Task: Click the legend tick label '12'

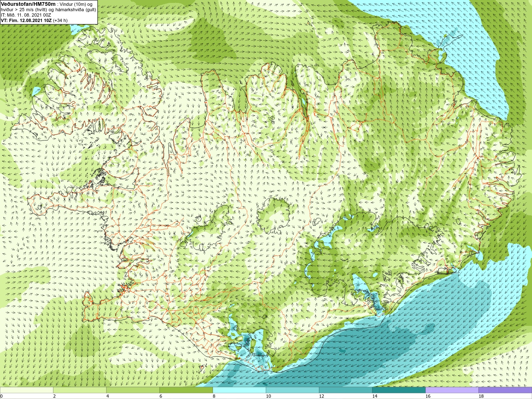Action: tap(321, 396)
